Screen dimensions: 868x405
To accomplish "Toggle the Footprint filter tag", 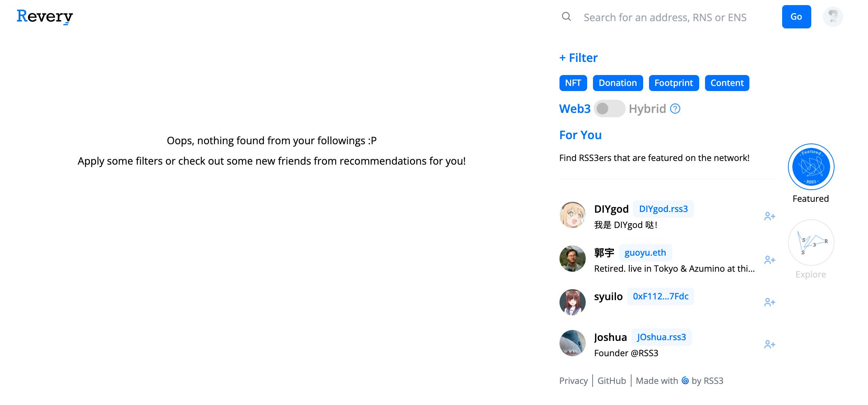I will click(x=673, y=83).
